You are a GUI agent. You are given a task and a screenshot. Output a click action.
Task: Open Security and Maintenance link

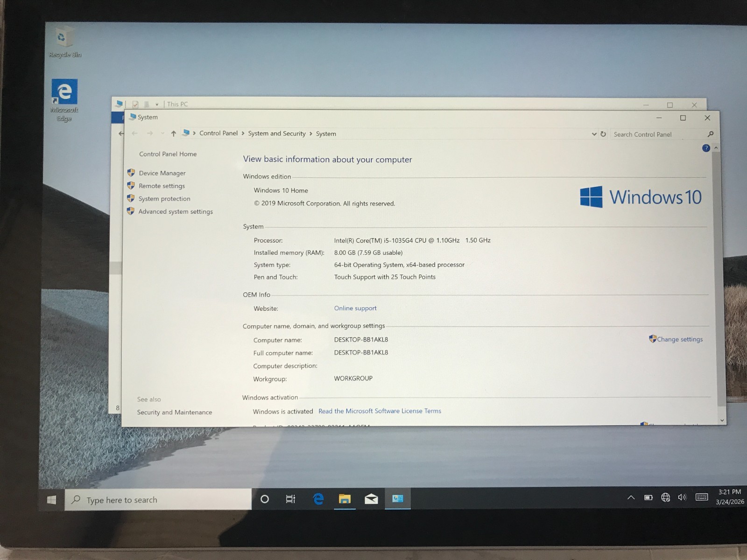point(175,412)
